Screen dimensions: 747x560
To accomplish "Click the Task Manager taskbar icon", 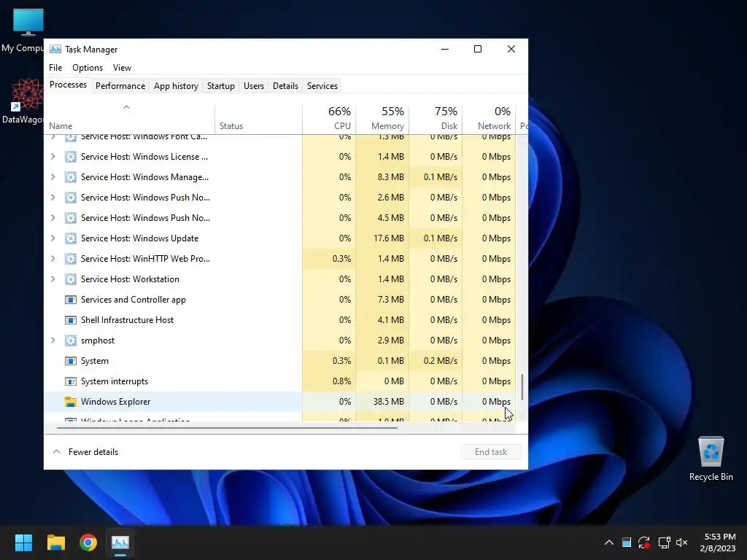I will (x=120, y=542).
